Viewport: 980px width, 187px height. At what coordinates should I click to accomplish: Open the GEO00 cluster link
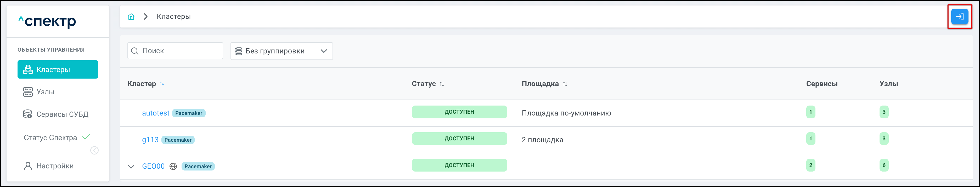(153, 166)
